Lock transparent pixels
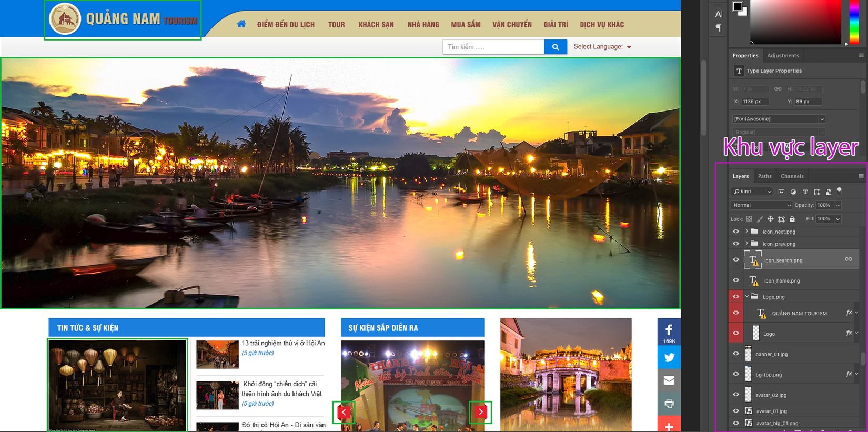This screenshot has height=432, width=868. 749,219
